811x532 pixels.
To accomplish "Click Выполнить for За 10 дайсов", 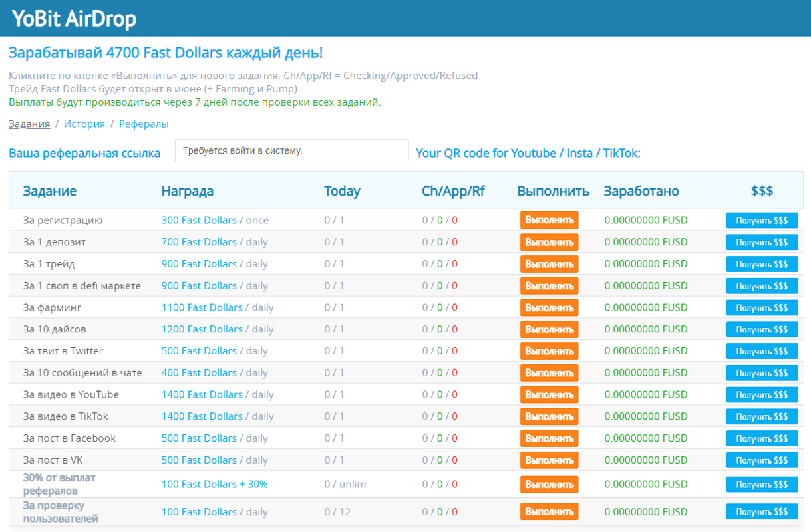I will coord(549,329).
